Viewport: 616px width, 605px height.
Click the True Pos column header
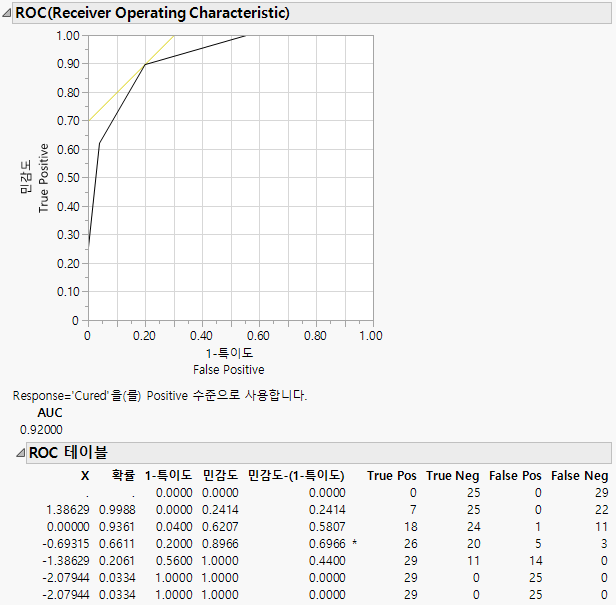point(392,476)
